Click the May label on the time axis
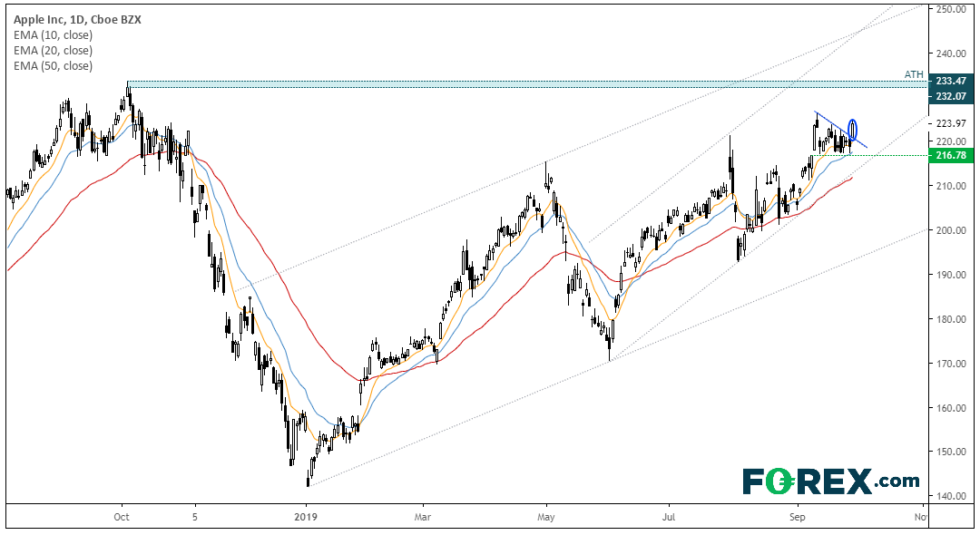This screenshot has height=535, width=980. (546, 517)
